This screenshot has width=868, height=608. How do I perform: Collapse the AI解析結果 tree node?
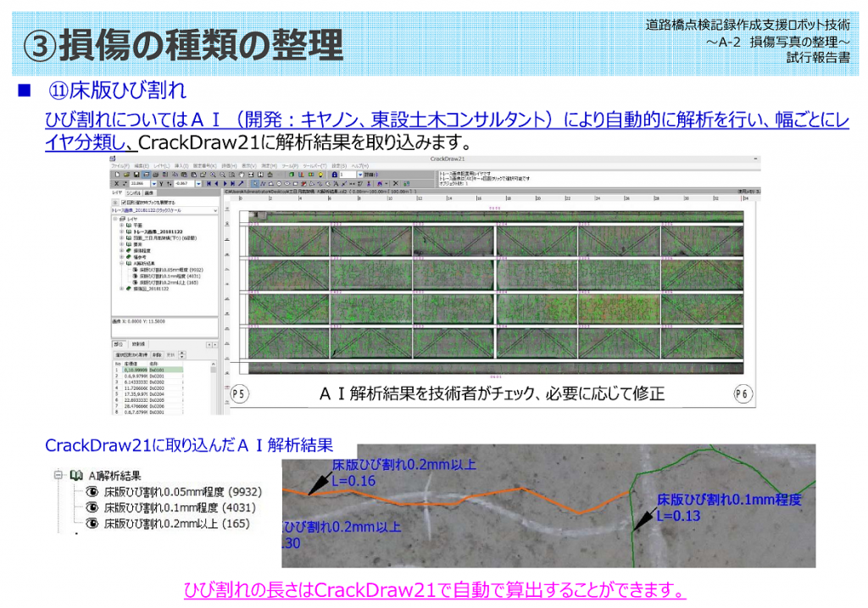[x=121, y=263]
